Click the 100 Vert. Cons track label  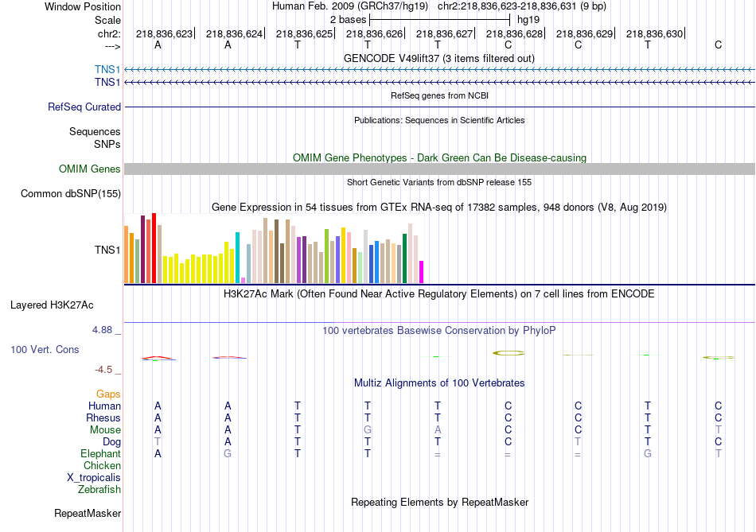tap(45, 350)
